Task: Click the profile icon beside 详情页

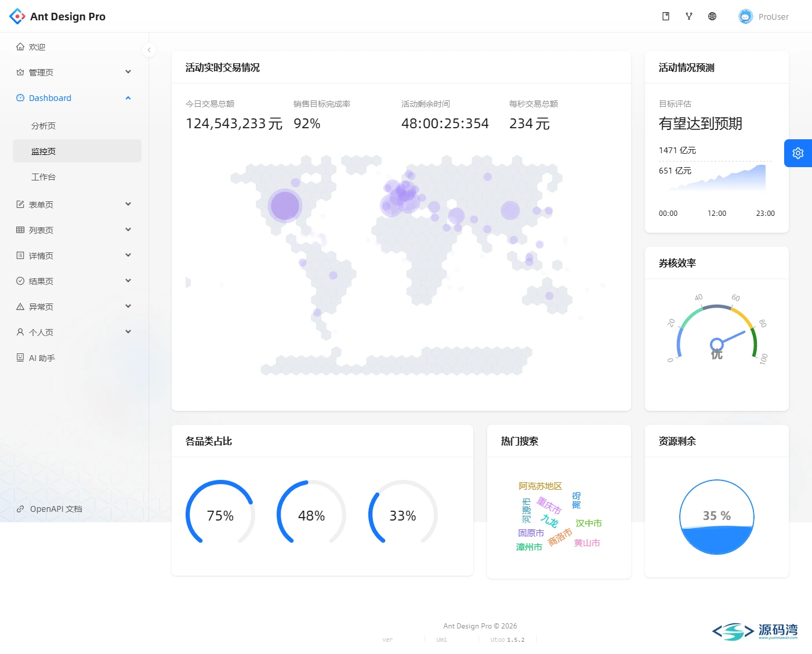Action: pyautogui.click(x=20, y=256)
